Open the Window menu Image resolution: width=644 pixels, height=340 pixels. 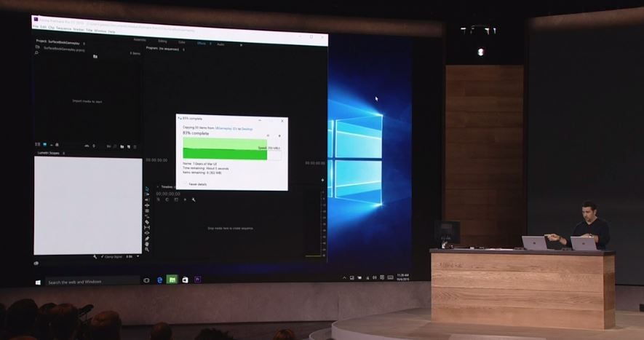pos(100,31)
